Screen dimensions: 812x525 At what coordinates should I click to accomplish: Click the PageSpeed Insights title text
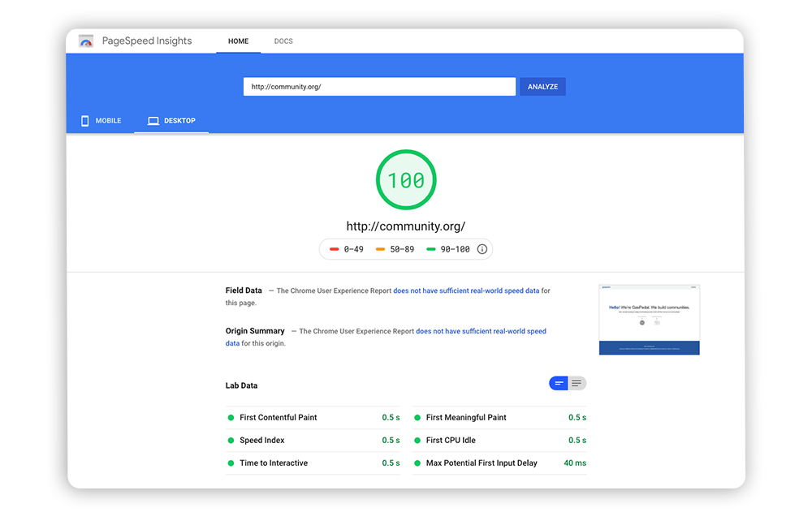pos(146,41)
